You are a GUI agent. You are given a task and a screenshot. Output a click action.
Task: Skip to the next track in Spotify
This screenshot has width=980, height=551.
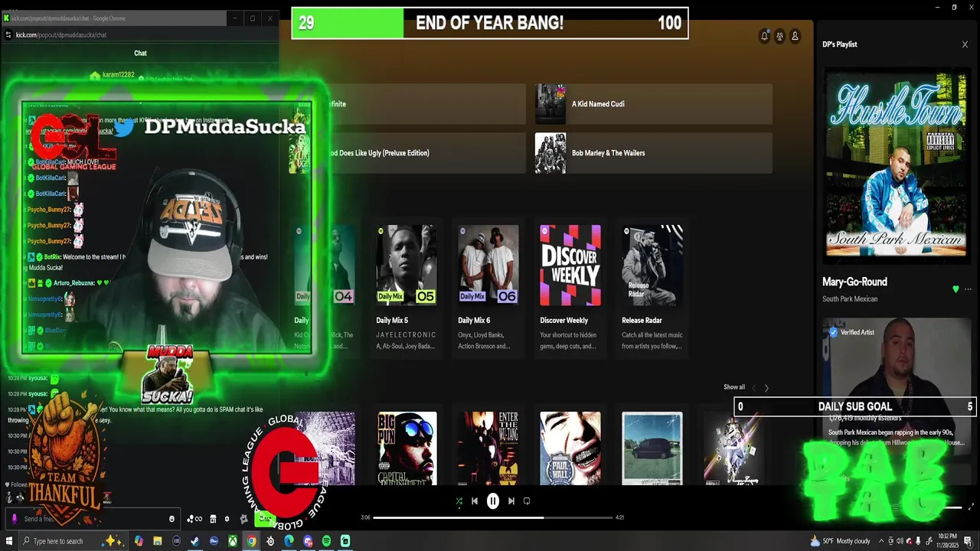pyautogui.click(x=511, y=501)
